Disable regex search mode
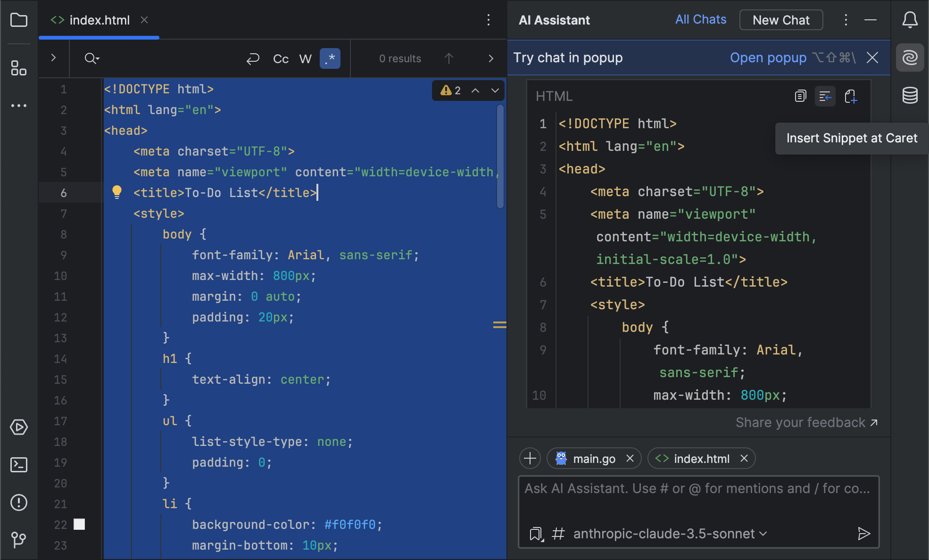929x560 pixels. (330, 58)
